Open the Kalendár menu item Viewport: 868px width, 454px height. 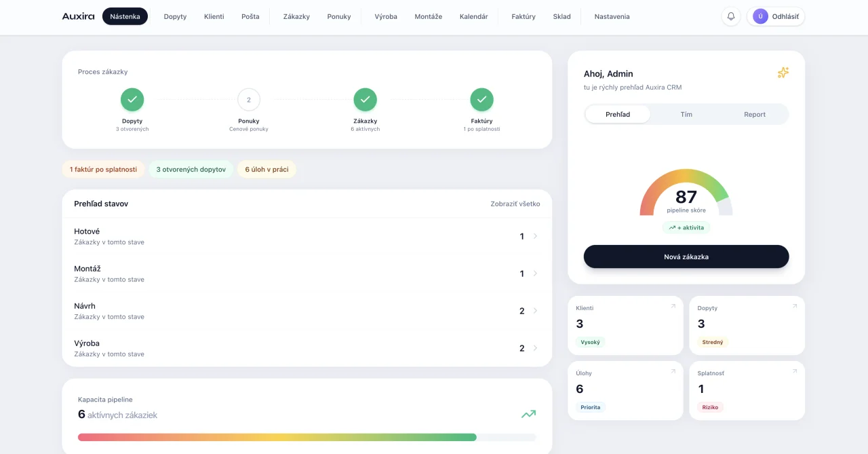click(474, 16)
